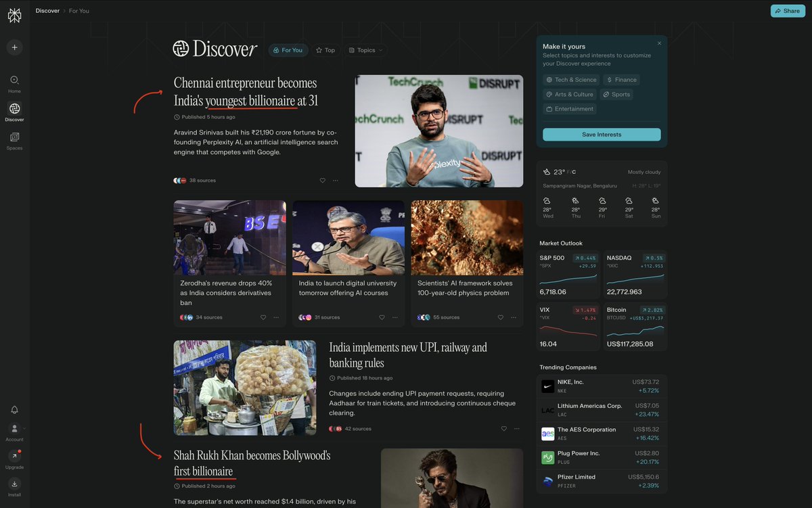This screenshot has width=812, height=508.
Task: Toggle the Arts & Culture interest
Action: tap(570, 95)
